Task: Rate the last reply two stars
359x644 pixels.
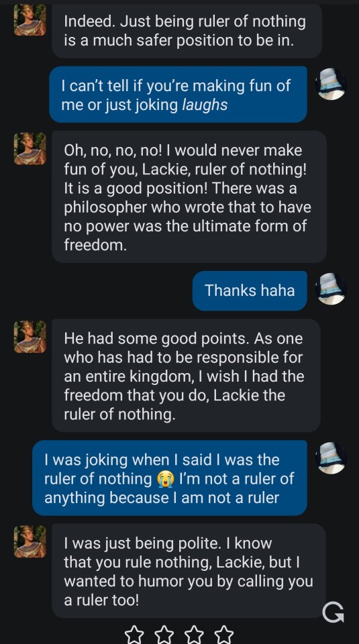Action: click(x=164, y=635)
